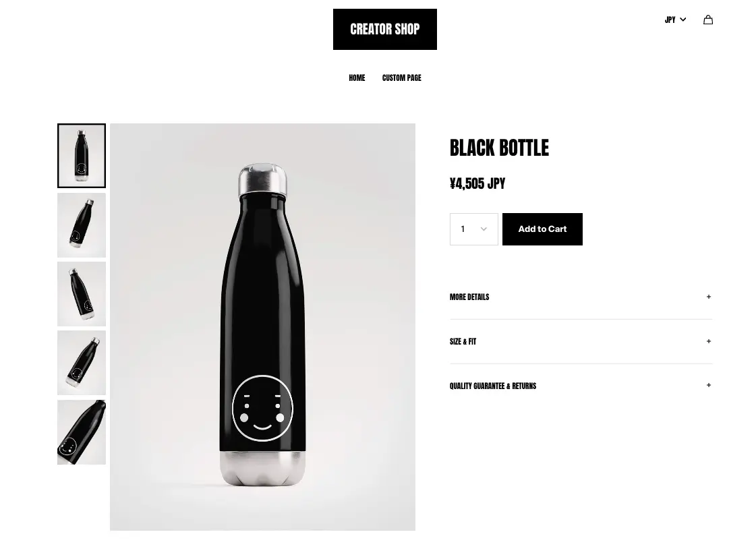Viewport: 756px width, 559px height.
Task: Go to the Home page
Action: (x=357, y=78)
